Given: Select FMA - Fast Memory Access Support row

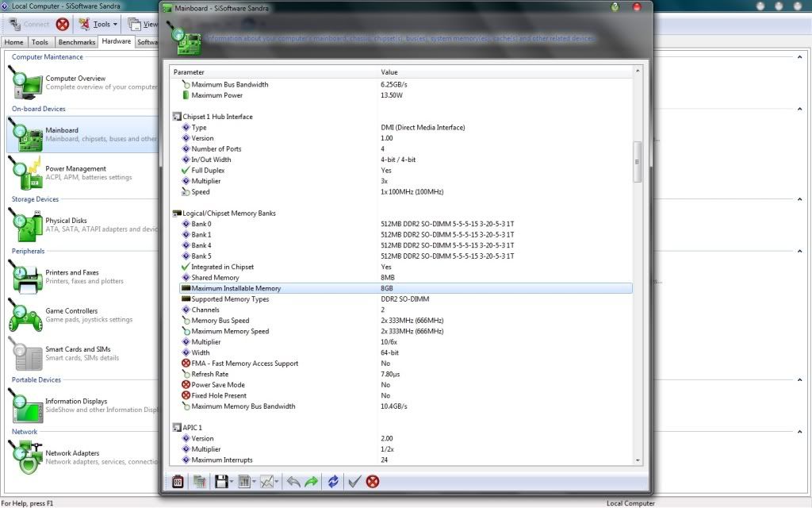Looking at the screenshot, I should click(x=406, y=364).
